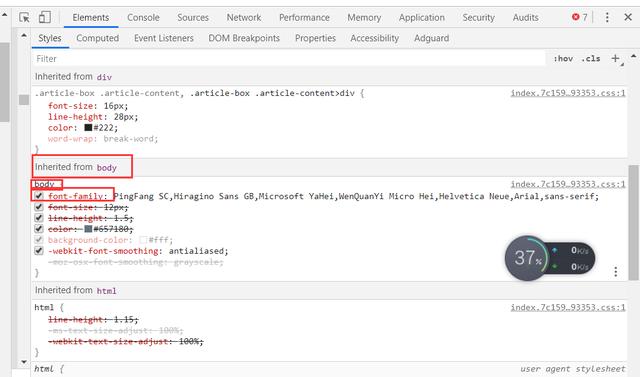Toggle the device toolbar icon
Viewport: 640px width, 377px height.
(x=44, y=17)
